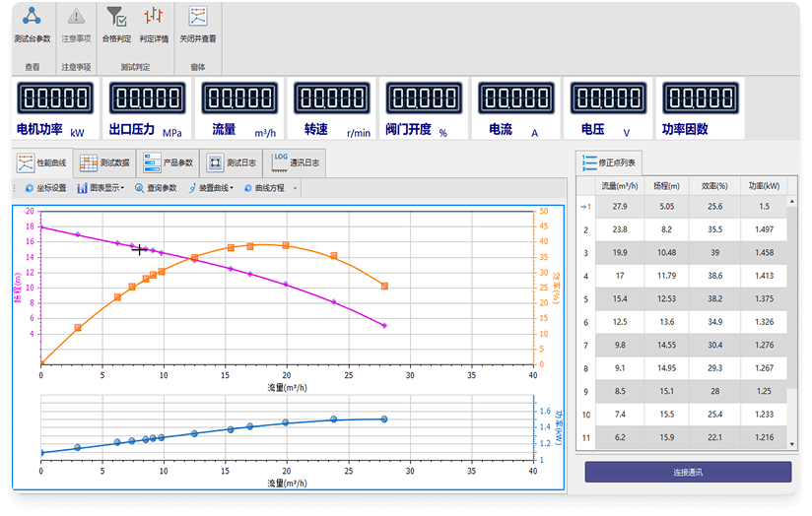This screenshot has width=812, height=516.
Task: Select the flow cell with value 27.9
Action: click(x=620, y=207)
